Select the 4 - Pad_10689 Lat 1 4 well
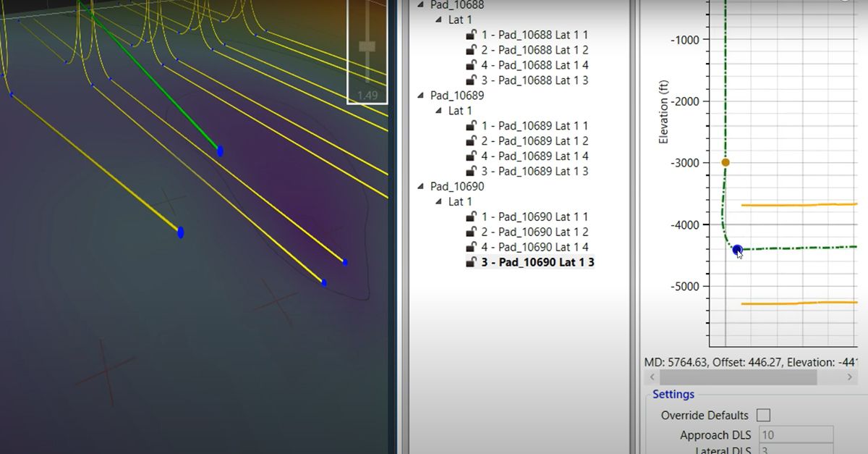The width and height of the screenshot is (868, 454). [x=535, y=156]
